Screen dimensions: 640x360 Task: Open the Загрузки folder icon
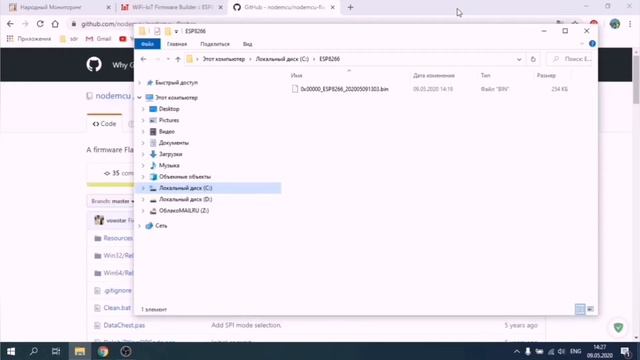[x=153, y=154]
